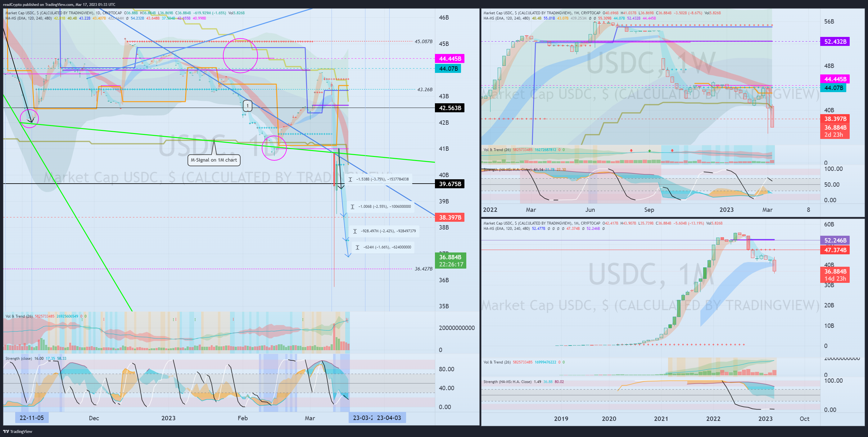This screenshot has height=437, width=868.
Task: Click the black 42.563B price label
Action: 450,108
